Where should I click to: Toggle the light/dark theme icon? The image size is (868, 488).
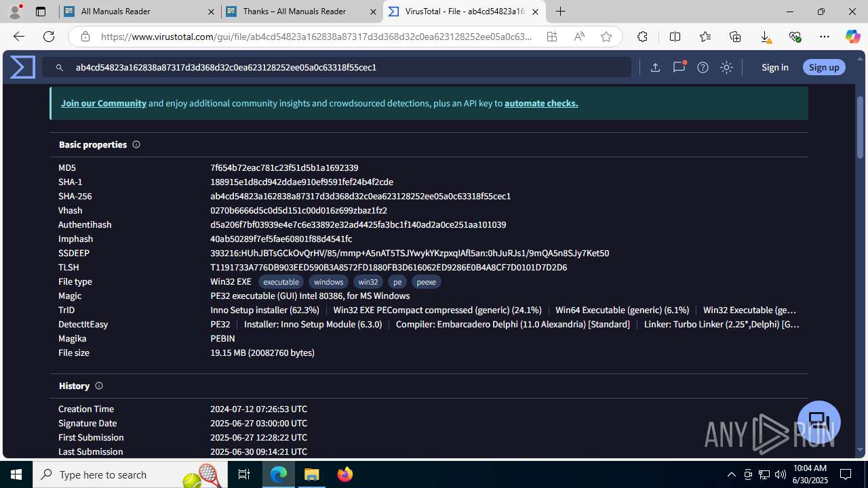(x=726, y=67)
